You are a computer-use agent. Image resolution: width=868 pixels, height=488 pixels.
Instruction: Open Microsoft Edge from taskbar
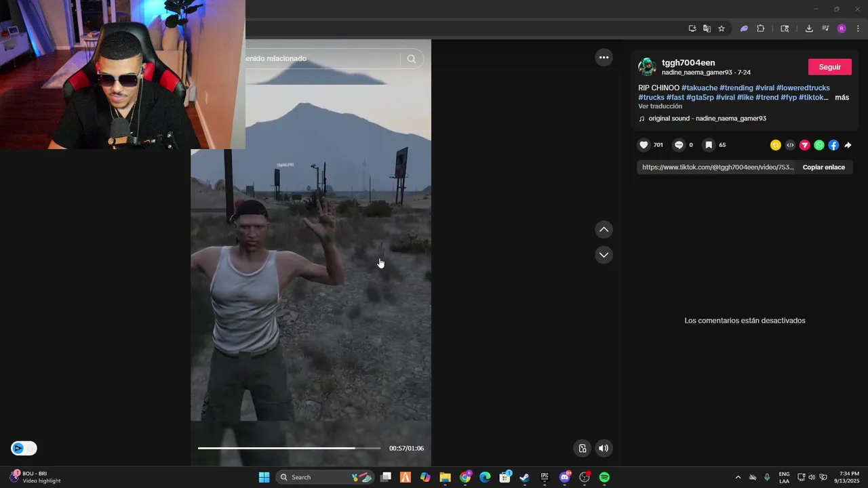click(485, 477)
